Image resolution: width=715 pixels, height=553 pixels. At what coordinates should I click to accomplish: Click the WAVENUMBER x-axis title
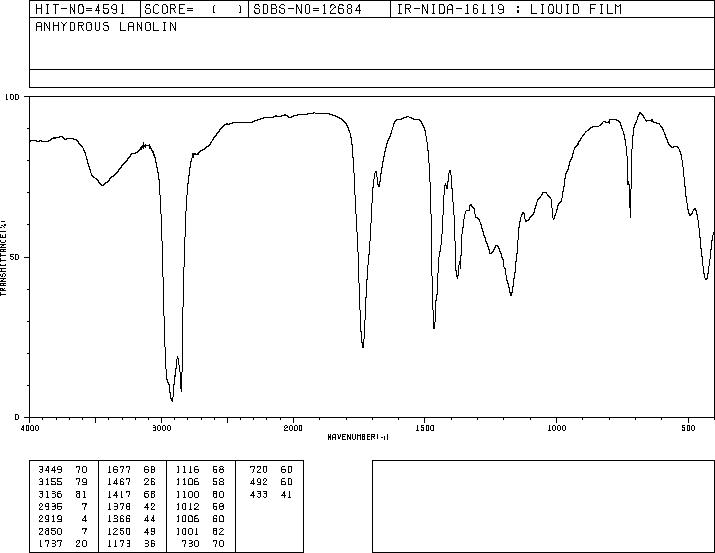[358, 437]
